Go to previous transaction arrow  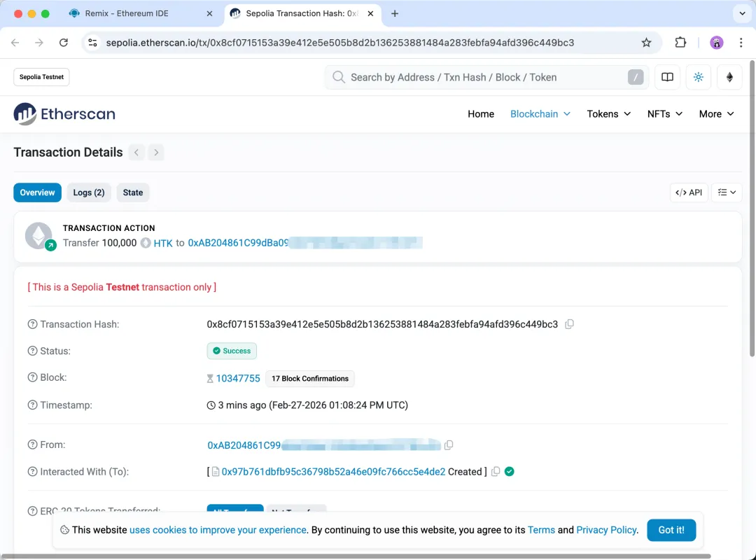pos(136,153)
